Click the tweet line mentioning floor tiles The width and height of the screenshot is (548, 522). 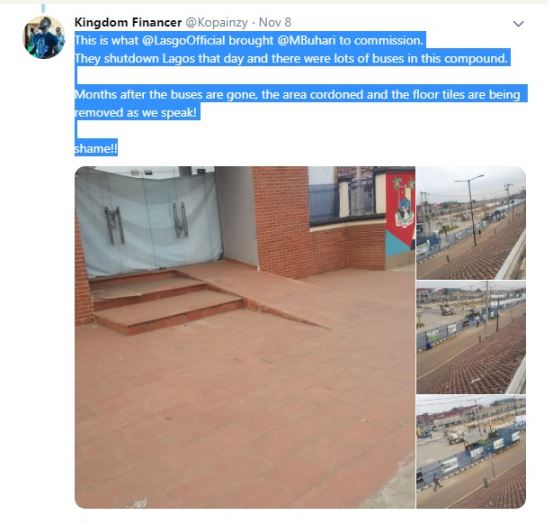pyautogui.click(x=297, y=95)
